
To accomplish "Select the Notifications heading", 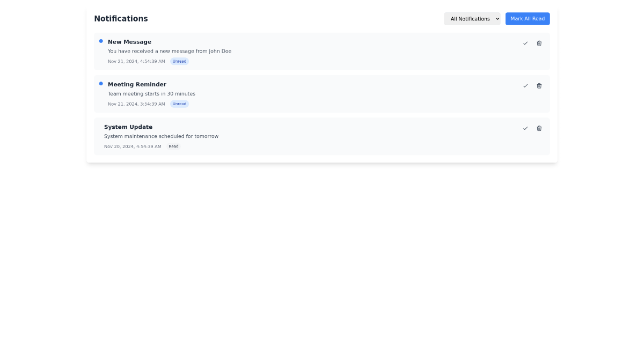I will point(121,18).
